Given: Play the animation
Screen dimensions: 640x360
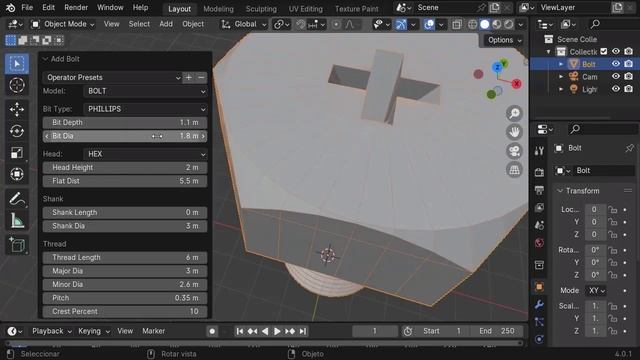Looking at the screenshot, I should coord(277,331).
